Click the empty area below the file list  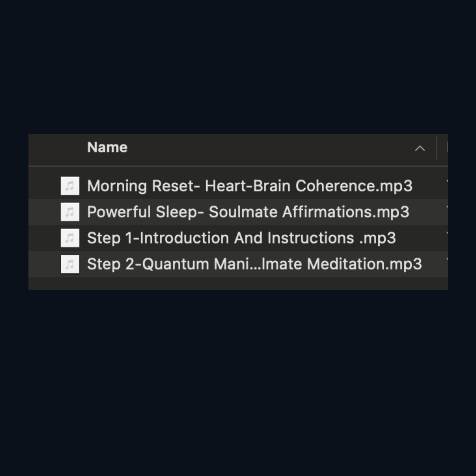pos(237,283)
